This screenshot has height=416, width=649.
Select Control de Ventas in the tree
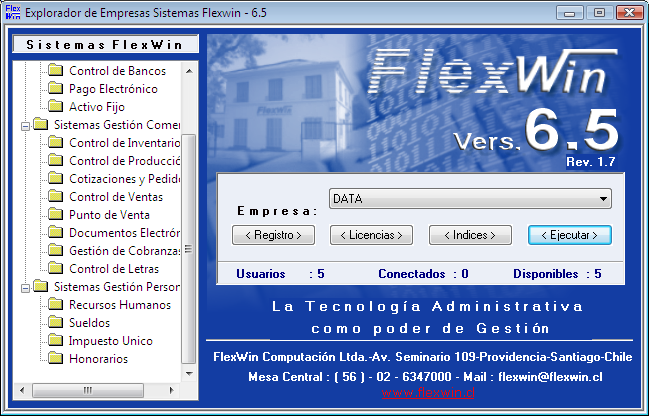(114, 197)
